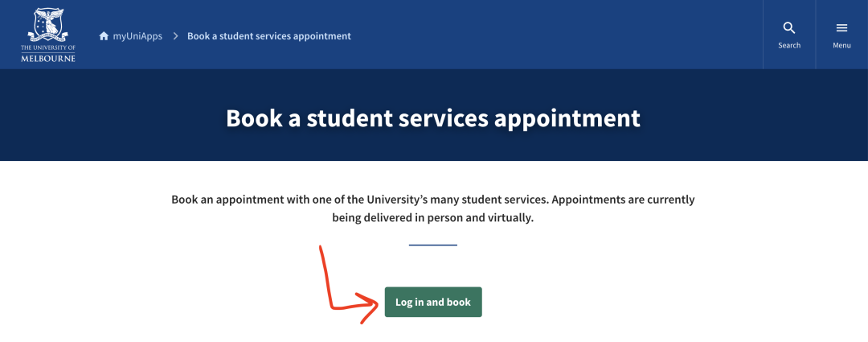This screenshot has width=868, height=342.
Task: Click the University of Melbourne logo
Action: [48, 35]
